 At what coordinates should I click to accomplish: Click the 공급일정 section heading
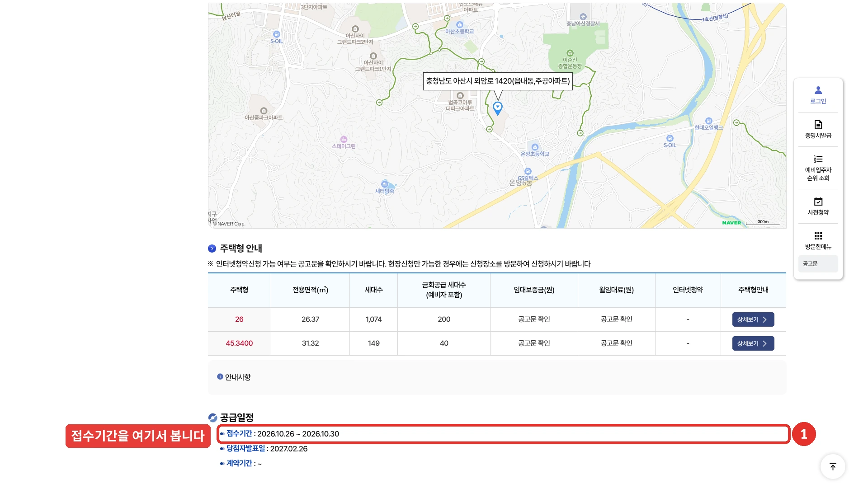236,418
